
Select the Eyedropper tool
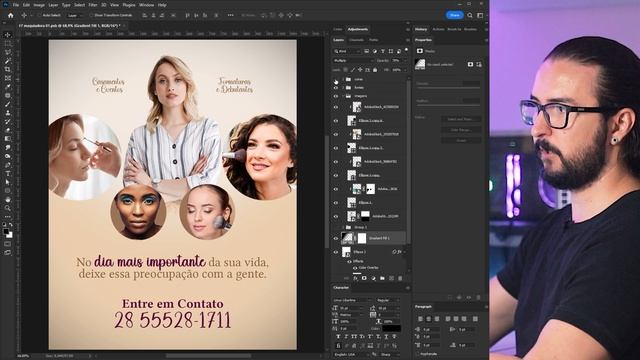(x=7, y=87)
